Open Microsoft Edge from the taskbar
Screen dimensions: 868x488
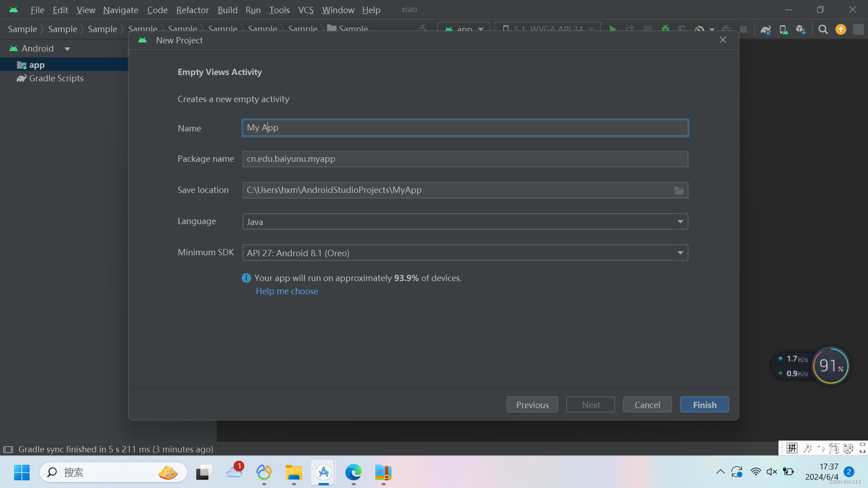(x=353, y=473)
